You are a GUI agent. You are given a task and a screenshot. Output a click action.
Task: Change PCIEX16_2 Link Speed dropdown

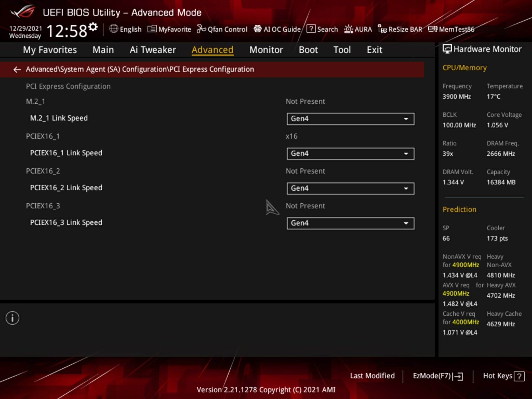(349, 188)
